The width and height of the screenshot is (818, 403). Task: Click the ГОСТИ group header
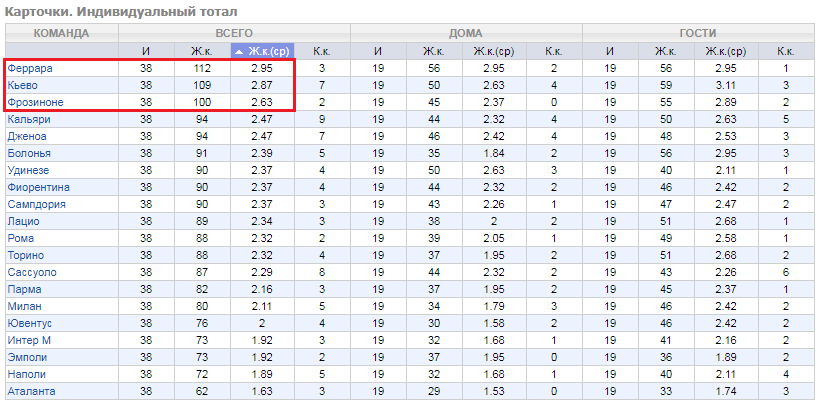coord(698,33)
